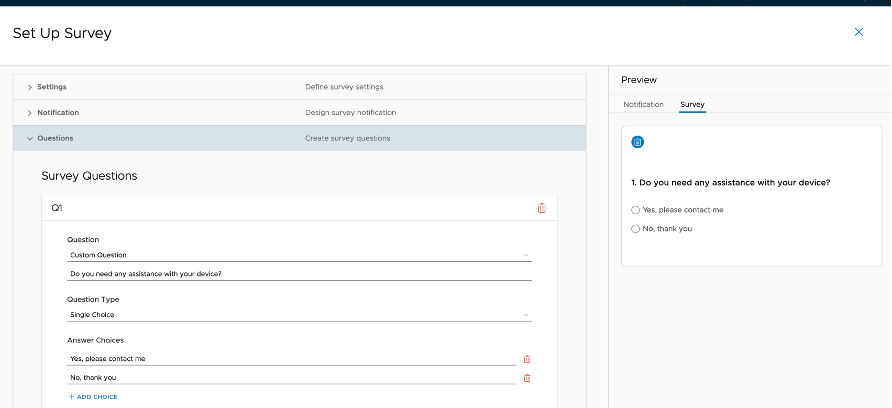The width and height of the screenshot is (892, 408).
Task: Remove the 'Yes, please contact me' choice
Action: coord(527,359)
